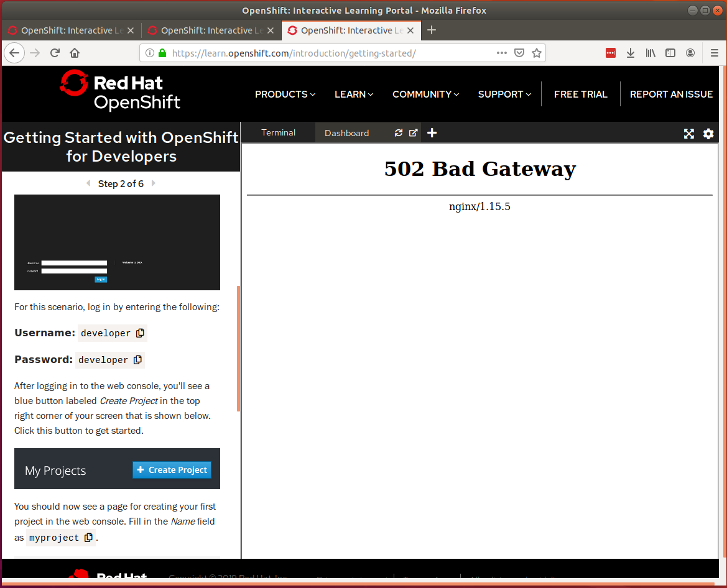Click the Red Hat OpenShift logo
Viewport: 727px width, 588px height.
point(119,93)
